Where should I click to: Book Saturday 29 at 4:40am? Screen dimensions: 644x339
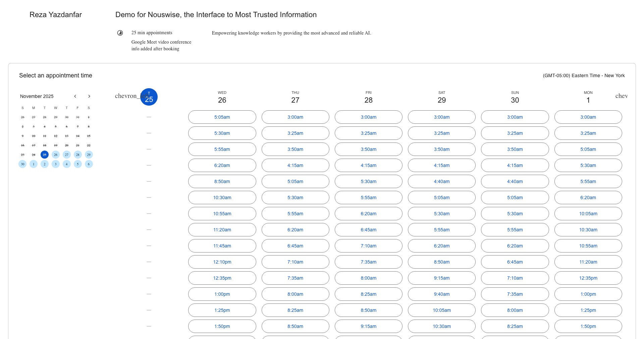click(442, 181)
